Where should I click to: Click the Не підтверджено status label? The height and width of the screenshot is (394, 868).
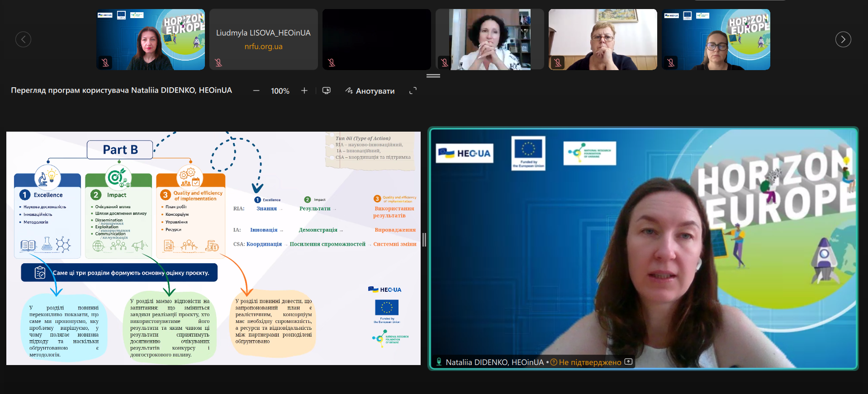coord(590,362)
